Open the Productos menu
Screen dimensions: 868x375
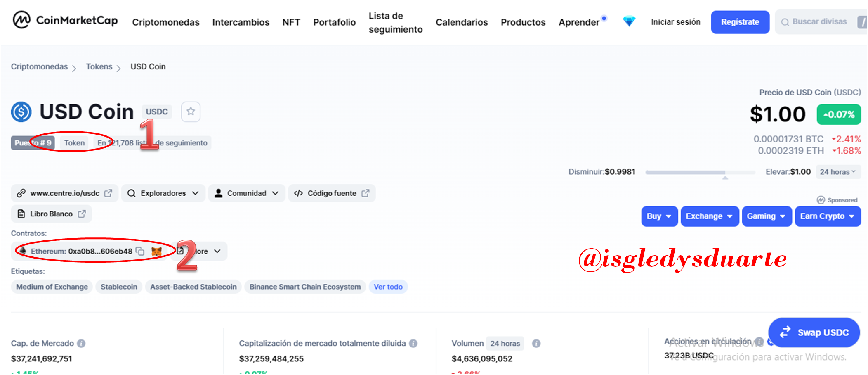[523, 22]
